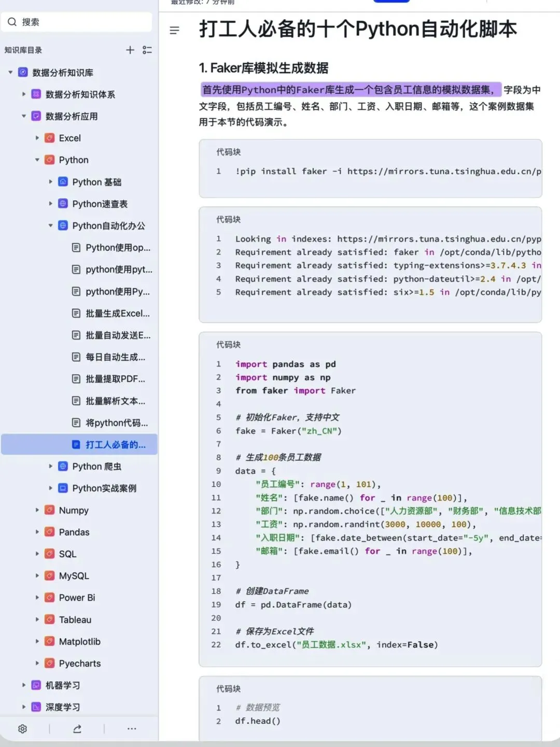
Task: Click the Python 爬虫 blue icon
Action: pyautogui.click(x=63, y=466)
